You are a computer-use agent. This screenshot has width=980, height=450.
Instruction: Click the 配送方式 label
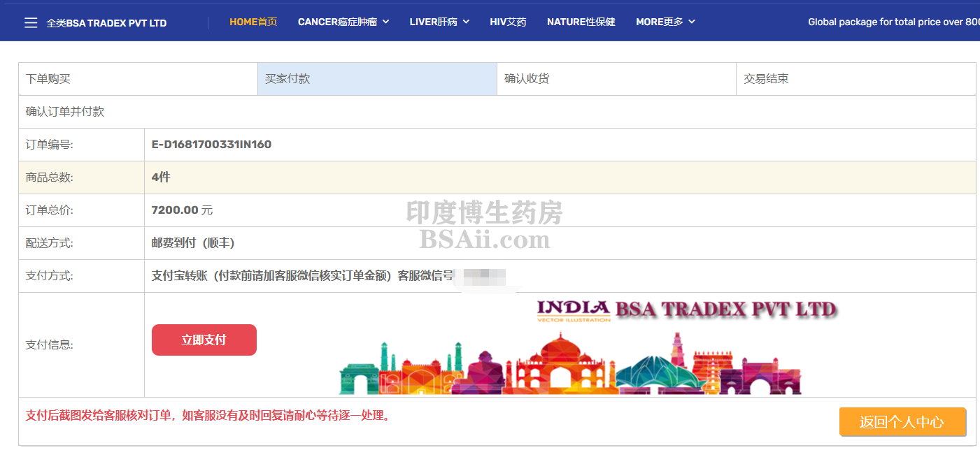pos(50,243)
